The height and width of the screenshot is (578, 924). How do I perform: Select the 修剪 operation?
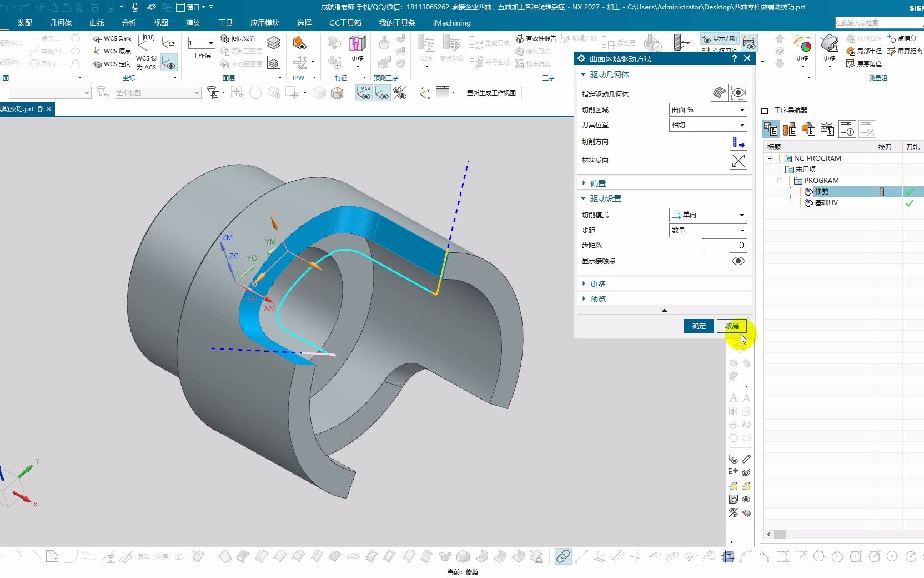coord(821,192)
